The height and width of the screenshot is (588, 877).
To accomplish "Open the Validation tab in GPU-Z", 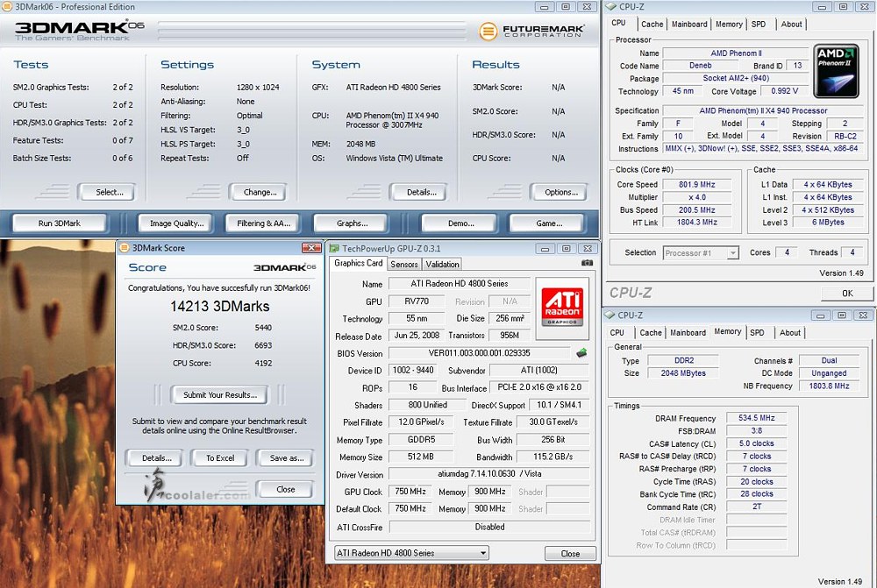I will pos(442,265).
